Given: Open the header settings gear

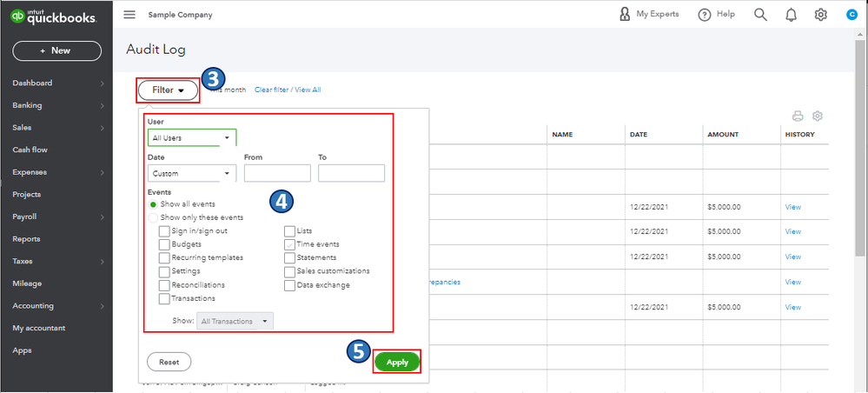Looking at the screenshot, I should coord(821,15).
